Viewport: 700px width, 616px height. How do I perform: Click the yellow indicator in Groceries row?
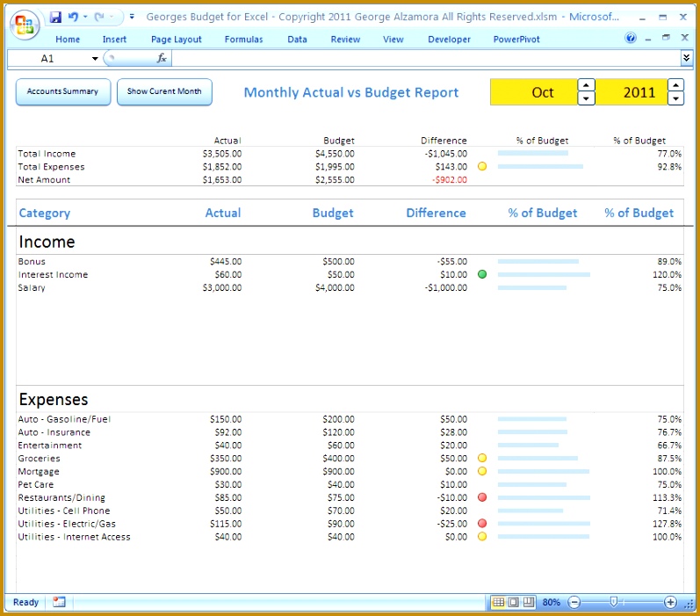click(482, 458)
